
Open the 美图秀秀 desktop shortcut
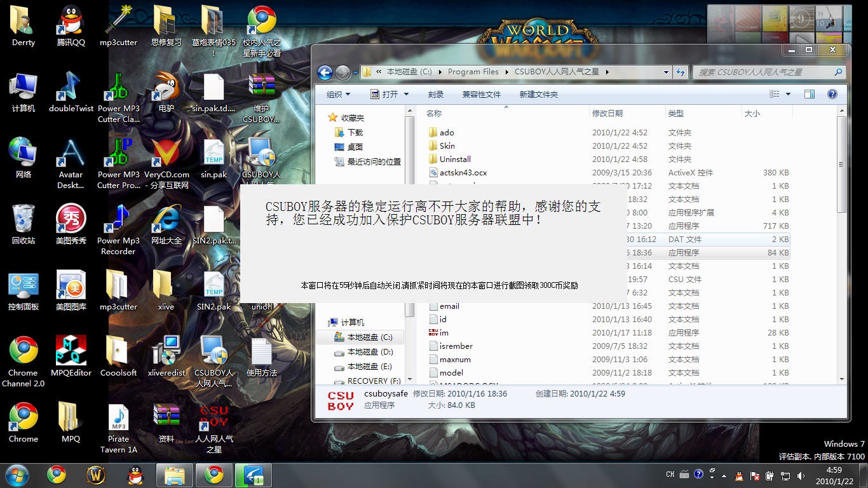point(71,225)
